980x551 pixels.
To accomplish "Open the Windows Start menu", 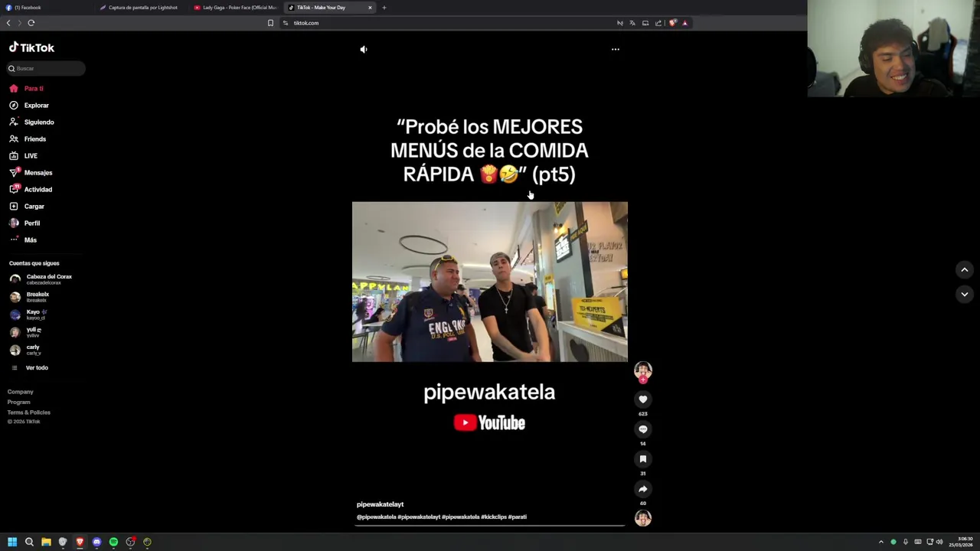I will (12, 542).
